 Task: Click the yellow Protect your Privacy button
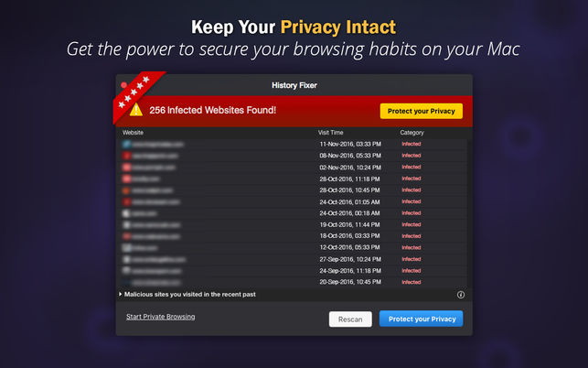click(x=422, y=111)
